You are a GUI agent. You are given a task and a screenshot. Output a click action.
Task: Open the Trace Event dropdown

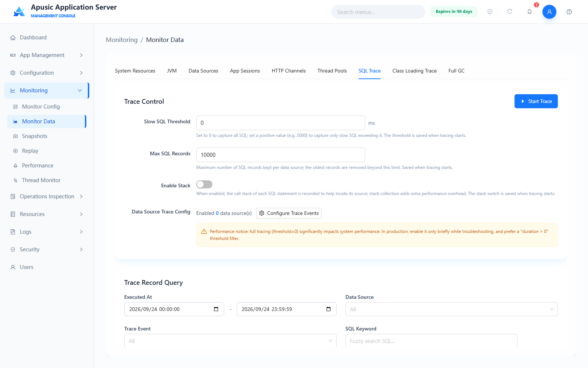point(230,341)
